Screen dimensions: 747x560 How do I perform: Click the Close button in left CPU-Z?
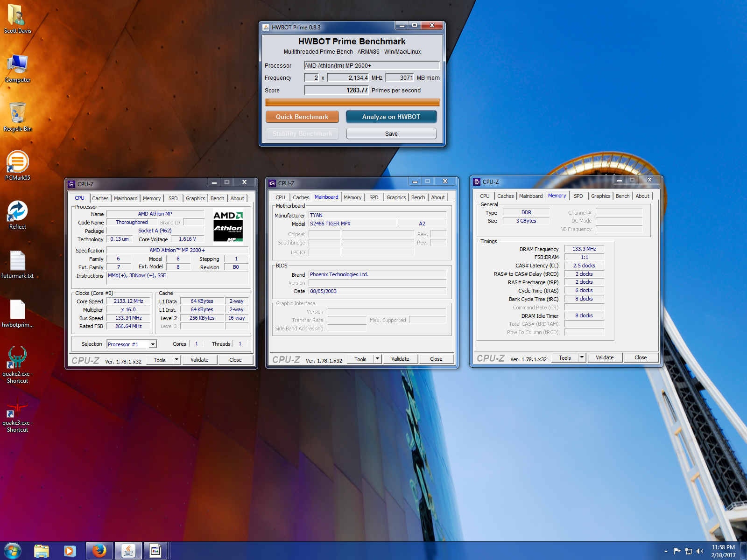tap(235, 360)
